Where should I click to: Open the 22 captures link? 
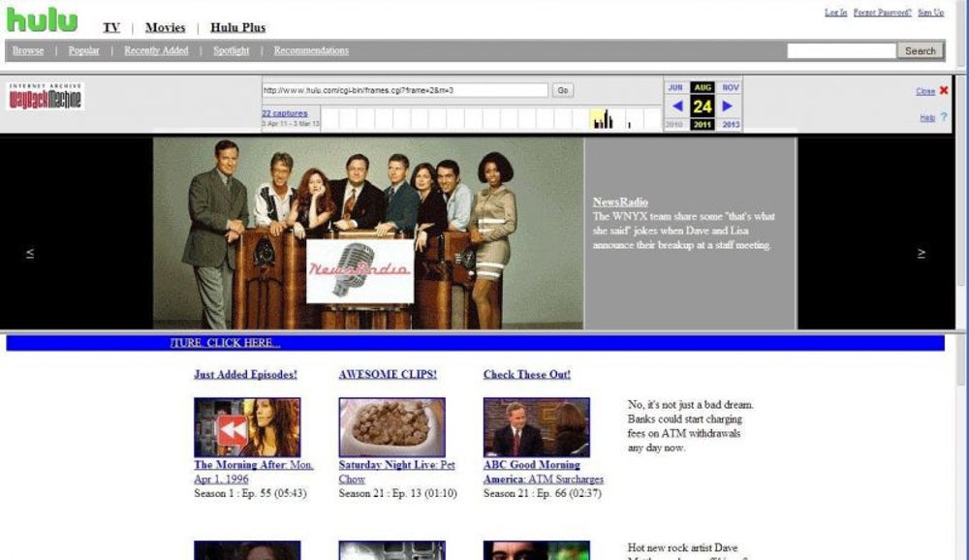tap(284, 113)
